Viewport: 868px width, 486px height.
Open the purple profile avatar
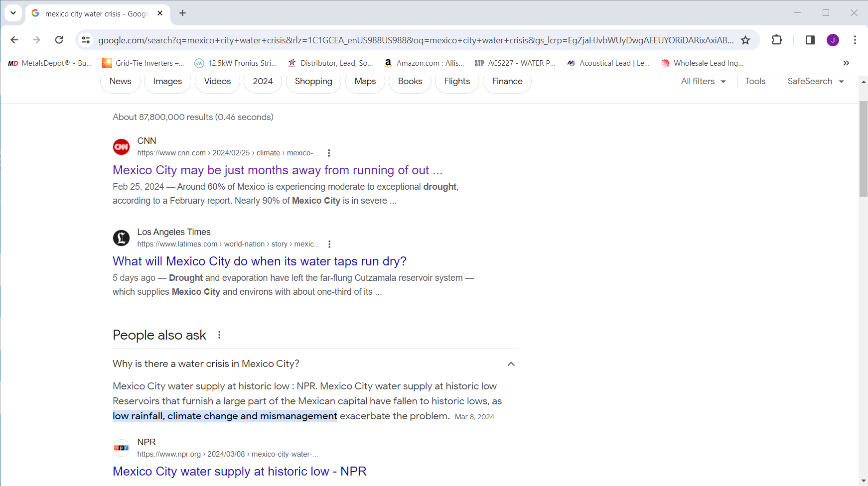[x=833, y=40]
